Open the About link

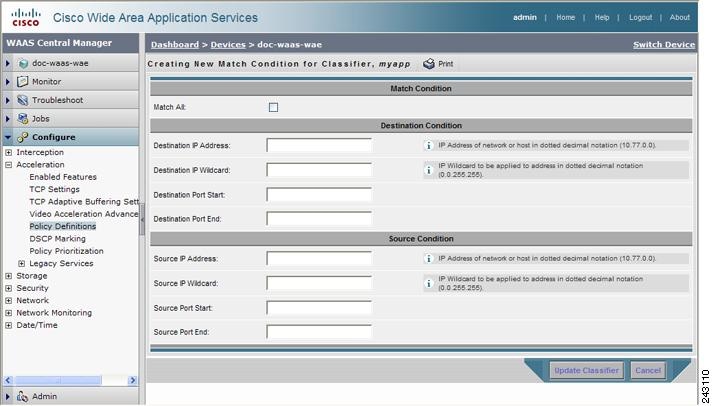click(680, 17)
